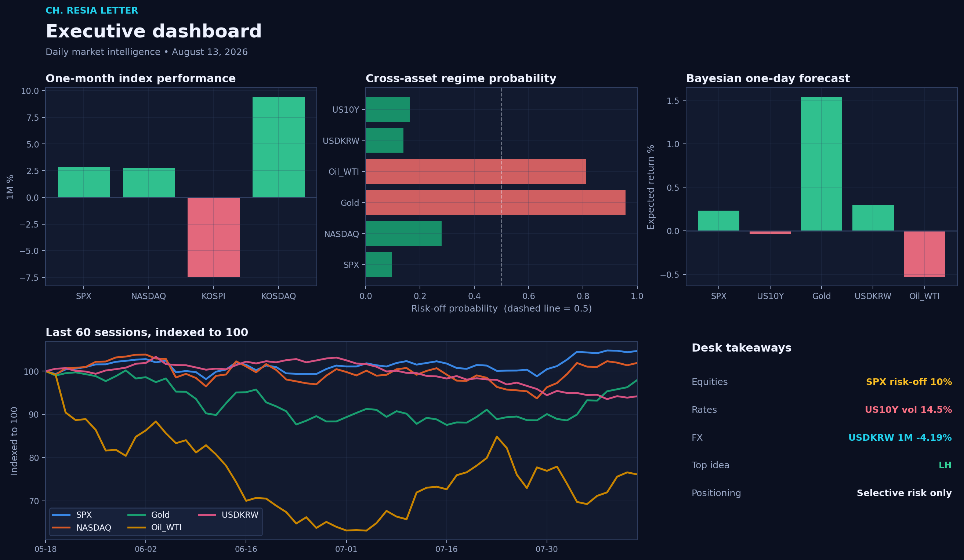Click the red Oil_WTI regime probability bar
The image size is (964, 560).
(x=476, y=171)
